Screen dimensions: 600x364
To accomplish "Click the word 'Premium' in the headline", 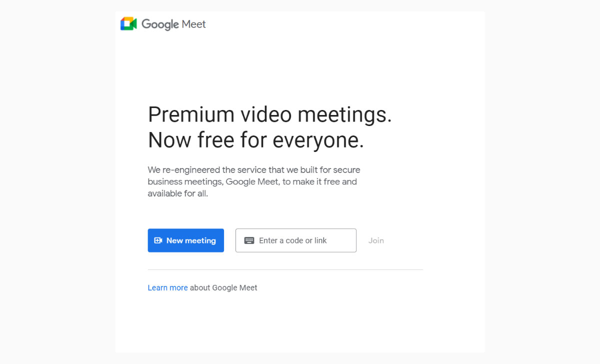I will (x=191, y=114).
